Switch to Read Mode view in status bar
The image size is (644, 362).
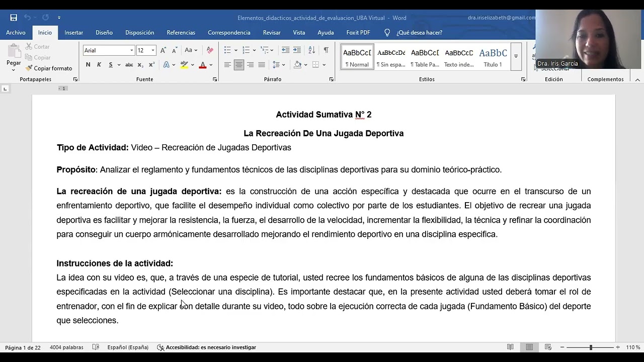pos(510,347)
